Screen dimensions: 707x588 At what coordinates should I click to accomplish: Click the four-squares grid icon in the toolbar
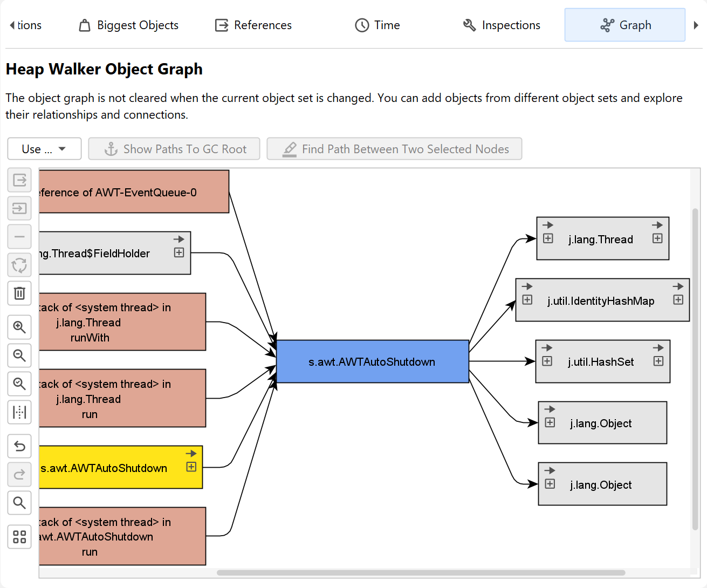click(19, 537)
